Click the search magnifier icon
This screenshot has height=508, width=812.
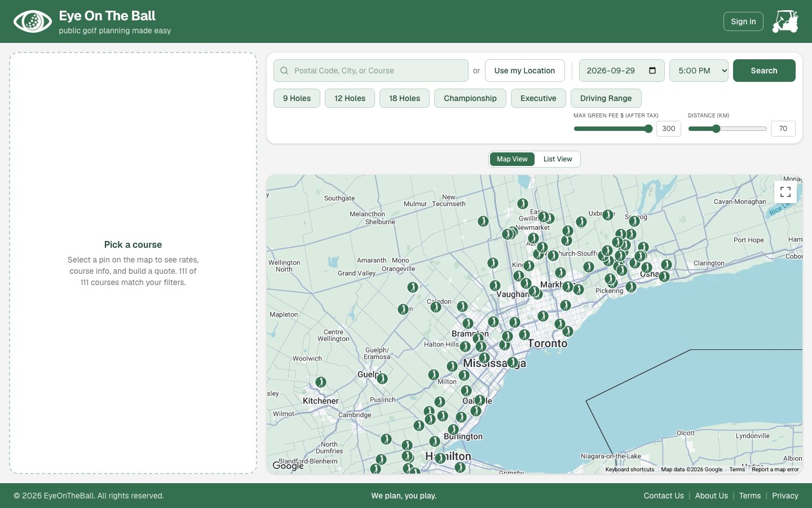click(284, 71)
